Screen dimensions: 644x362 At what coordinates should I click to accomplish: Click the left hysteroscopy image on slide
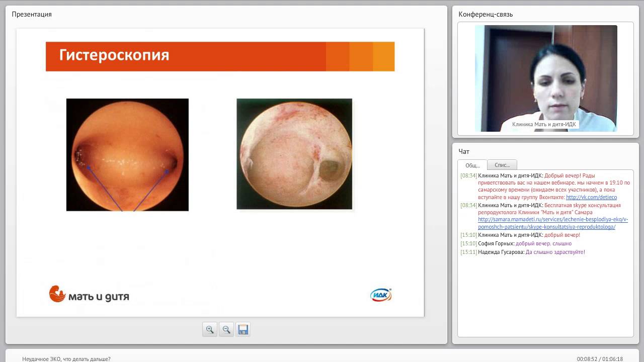pos(127,155)
